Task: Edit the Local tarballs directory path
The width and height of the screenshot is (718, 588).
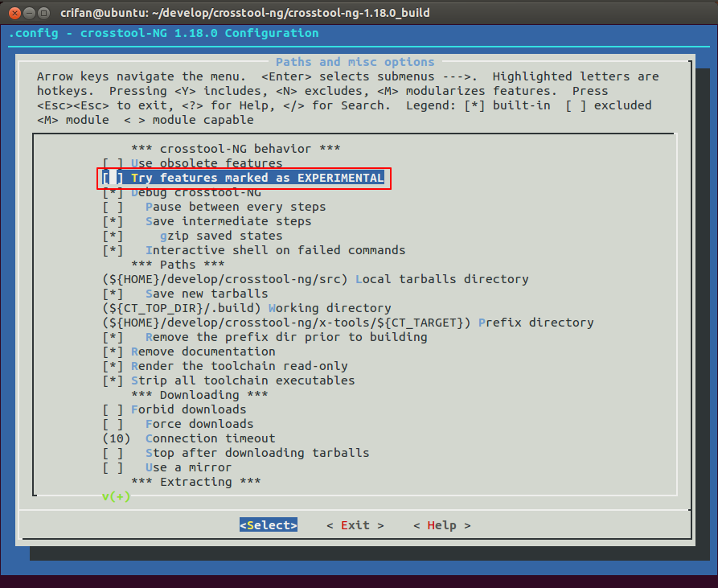Action: pyautogui.click(x=315, y=279)
